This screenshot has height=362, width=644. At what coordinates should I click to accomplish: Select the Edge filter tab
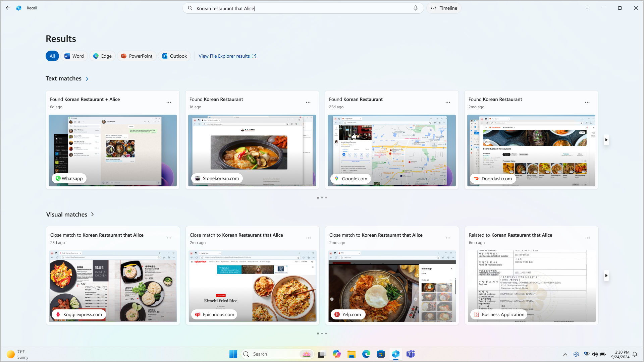(103, 56)
